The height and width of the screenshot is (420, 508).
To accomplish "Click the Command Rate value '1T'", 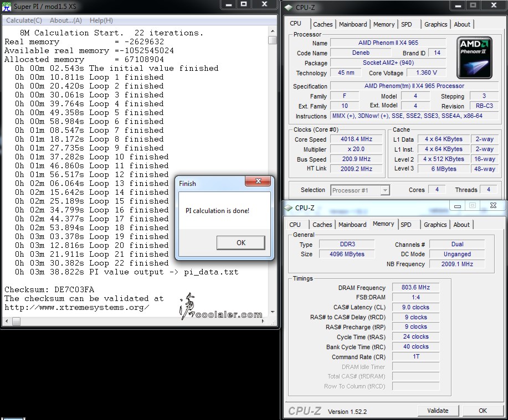I will tap(415, 356).
